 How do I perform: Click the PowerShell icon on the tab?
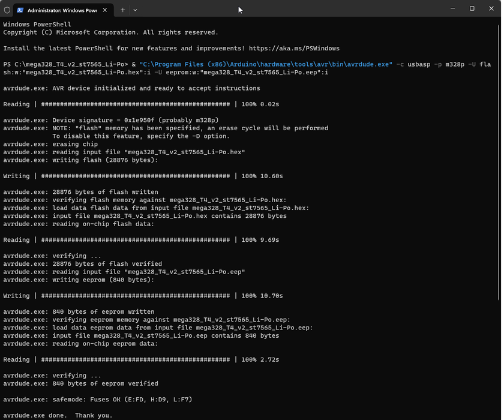click(20, 10)
